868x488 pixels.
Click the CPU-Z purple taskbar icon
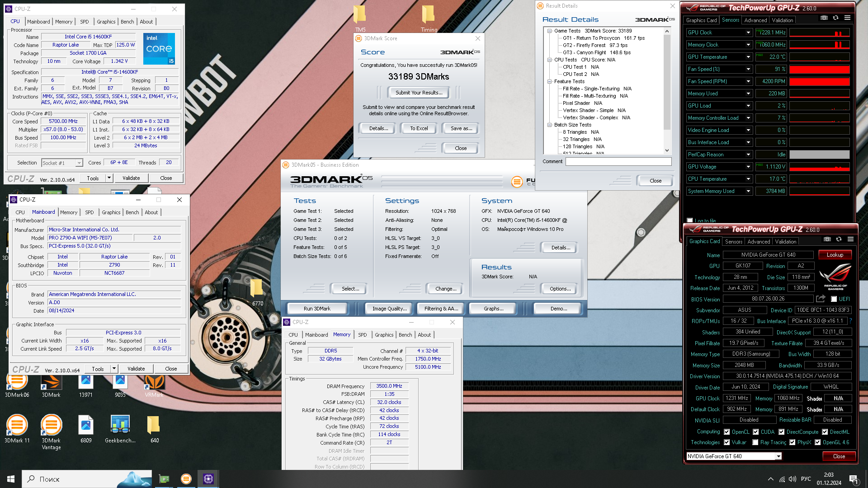pos(208,479)
